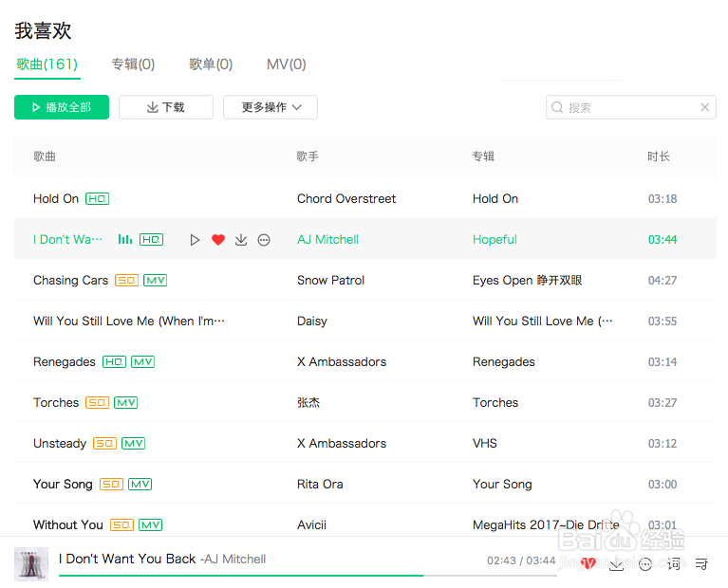Select the Unsteady song title
Screen dimensions: 728x588
[x=60, y=443]
